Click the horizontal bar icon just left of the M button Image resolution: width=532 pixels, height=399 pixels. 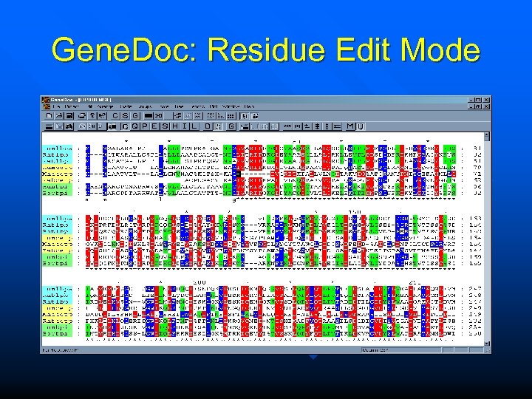click(x=337, y=126)
